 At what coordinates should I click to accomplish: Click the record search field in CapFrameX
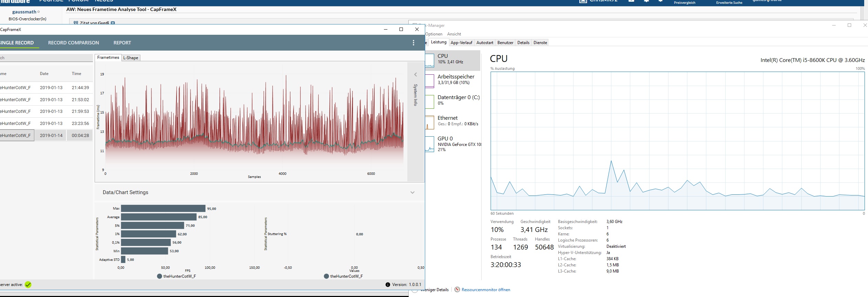[46, 58]
